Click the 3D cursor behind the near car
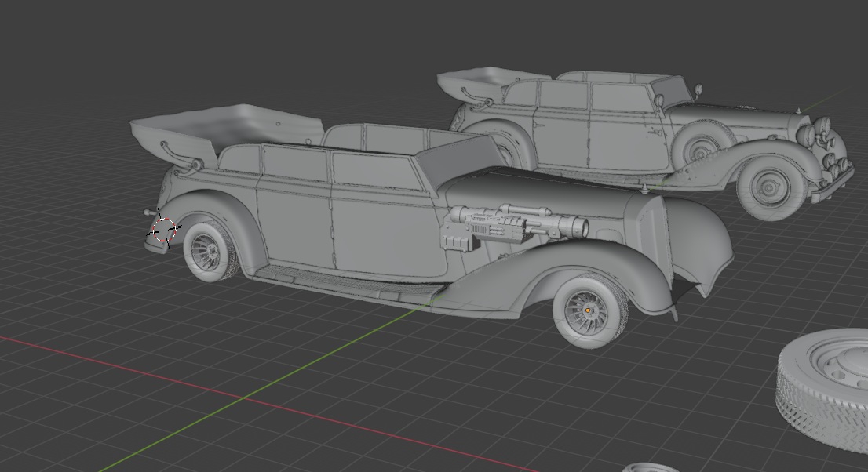 [164, 230]
